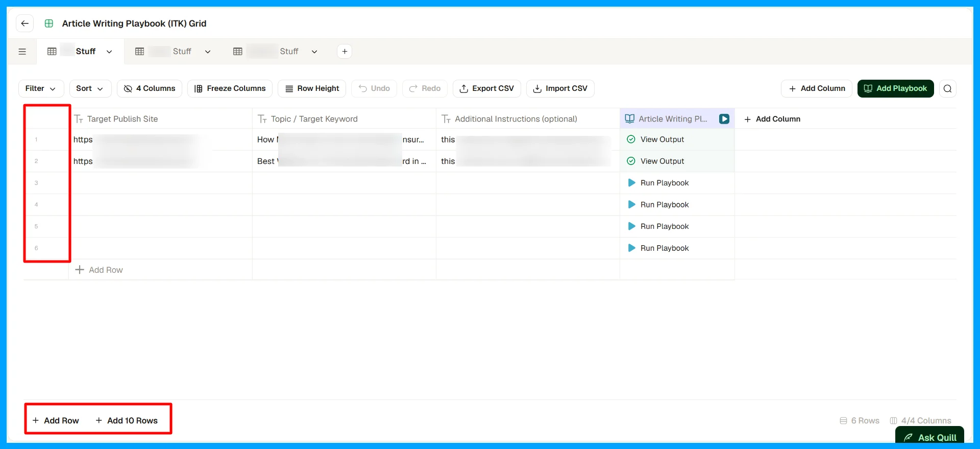Add a new tab with plus icon
The width and height of the screenshot is (980, 449).
[x=345, y=52]
